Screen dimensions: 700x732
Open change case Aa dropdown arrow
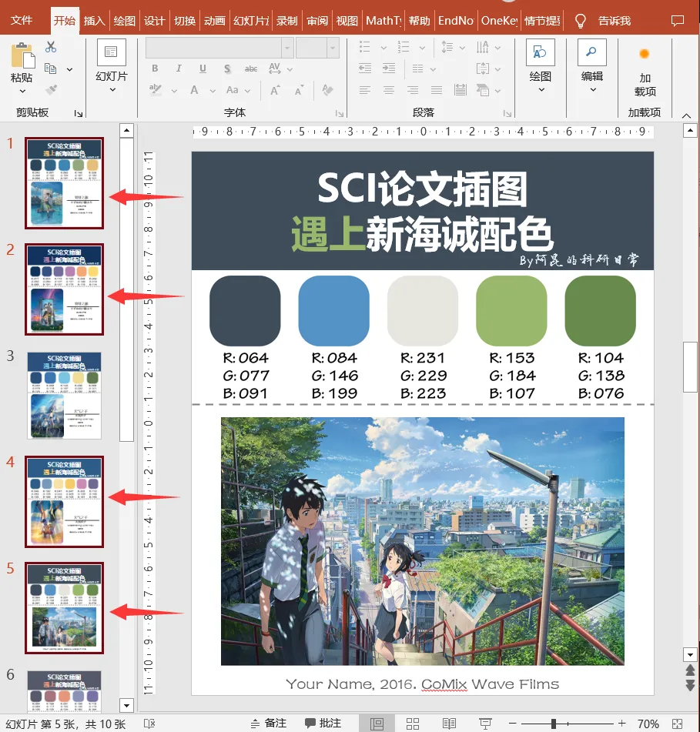point(247,91)
